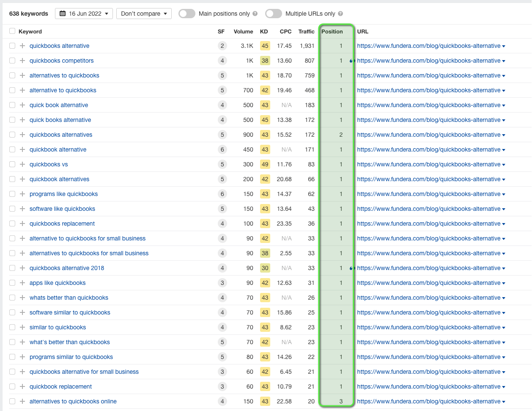Expand the plus icon for 'programs like quickbooks'
Image resolution: width=532 pixels, height=411 pixels.
tap(22, 194)
